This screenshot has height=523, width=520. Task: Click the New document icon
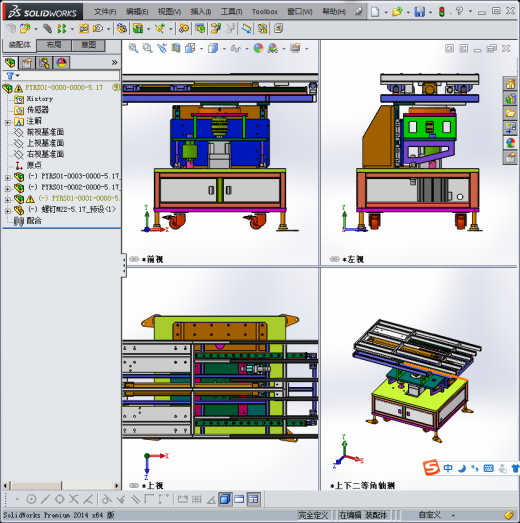pyautogui.click(x=375, y=12)
